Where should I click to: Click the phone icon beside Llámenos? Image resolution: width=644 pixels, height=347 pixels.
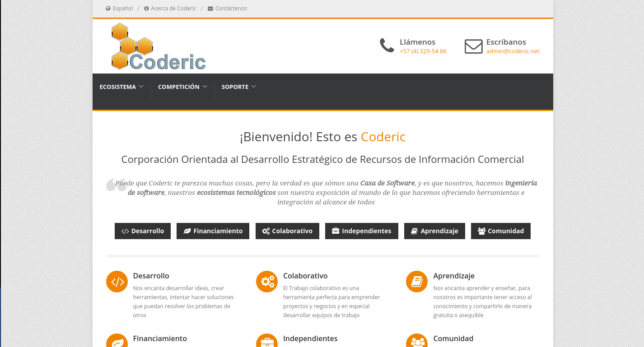pos(387,46)
